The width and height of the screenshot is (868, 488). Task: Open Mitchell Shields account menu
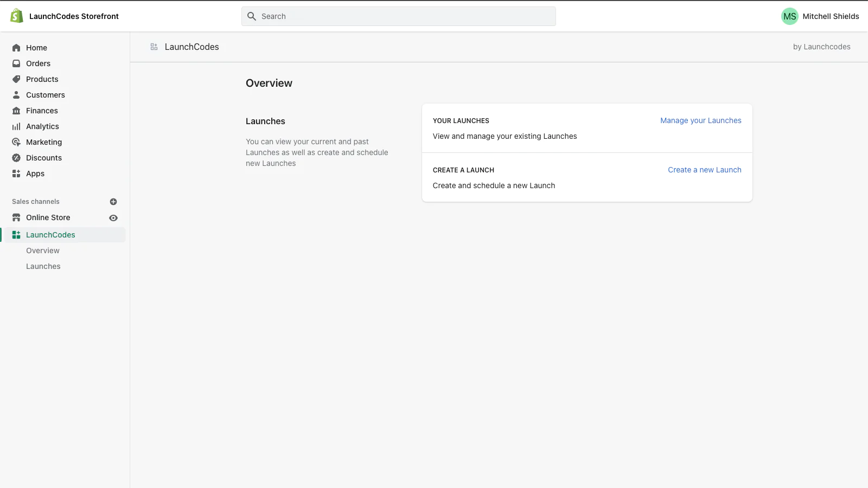click(x=820, y=16)
